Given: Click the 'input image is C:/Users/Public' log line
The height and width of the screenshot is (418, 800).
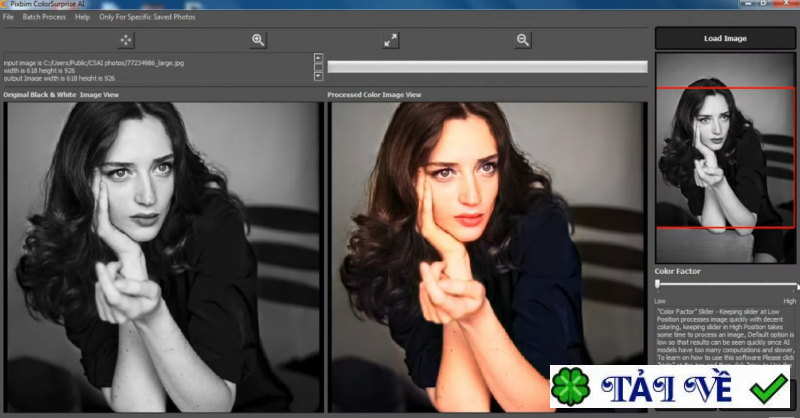Looking at the screenshot, I should click(x=94, y=63).
